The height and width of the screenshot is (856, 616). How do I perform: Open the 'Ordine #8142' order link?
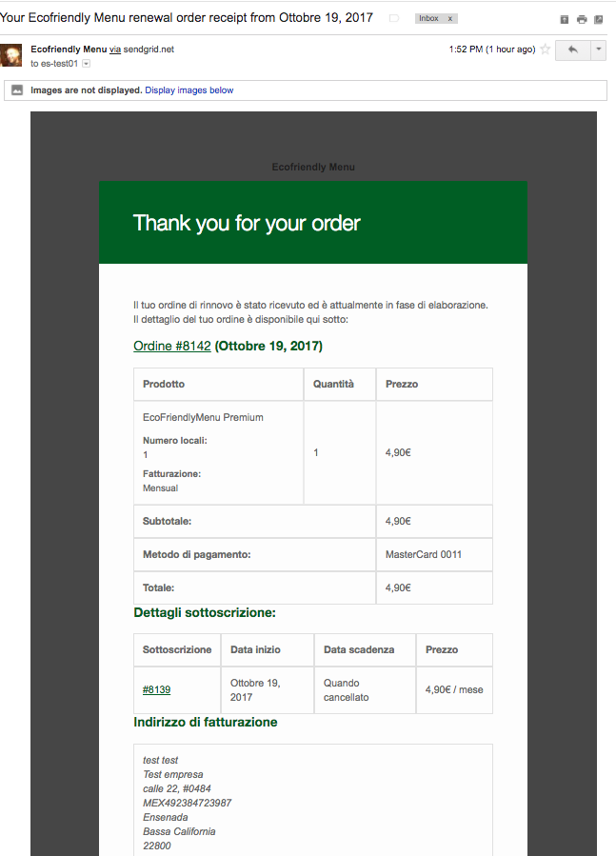(171, 346)
